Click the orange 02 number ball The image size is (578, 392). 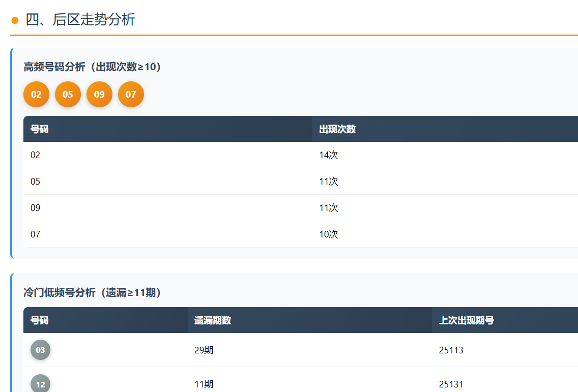coord(36,95)
